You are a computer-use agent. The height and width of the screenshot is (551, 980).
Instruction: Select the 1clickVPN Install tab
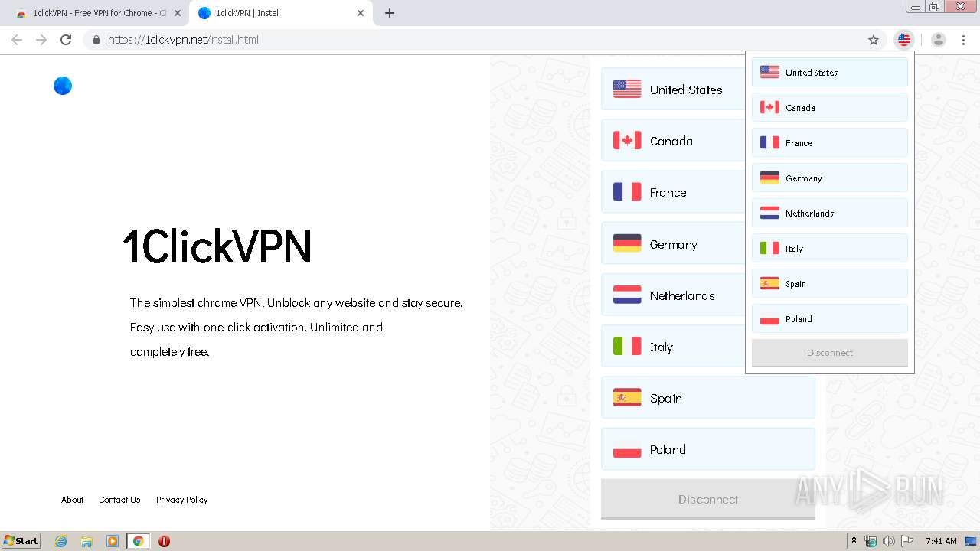(x=279, y=13)
